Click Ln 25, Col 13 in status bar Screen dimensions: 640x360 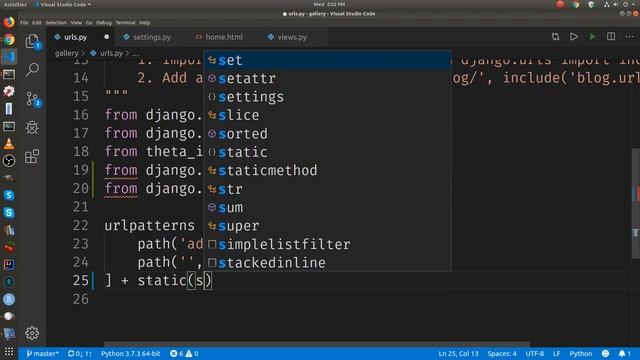[x=458, y=353]
